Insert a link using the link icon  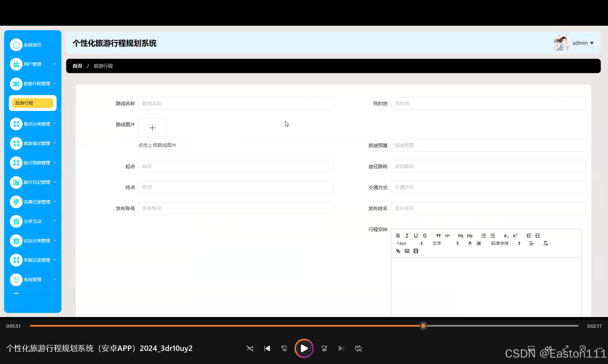coord(398,251)
